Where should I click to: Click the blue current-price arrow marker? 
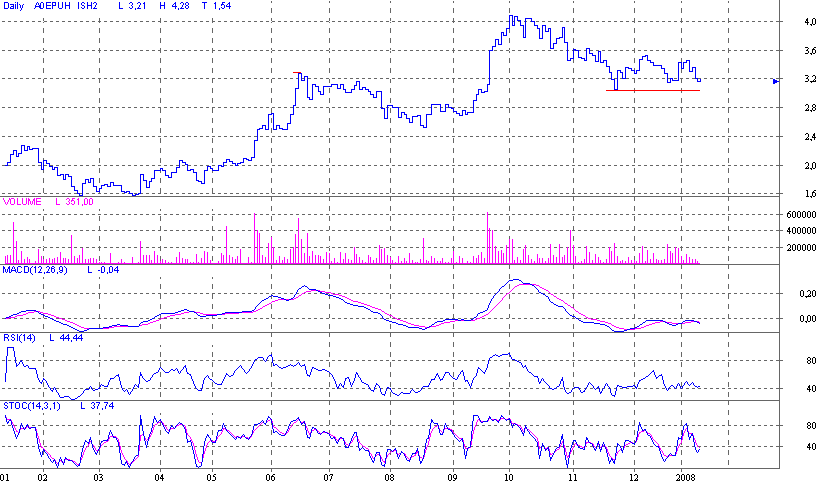coord(776,81)
